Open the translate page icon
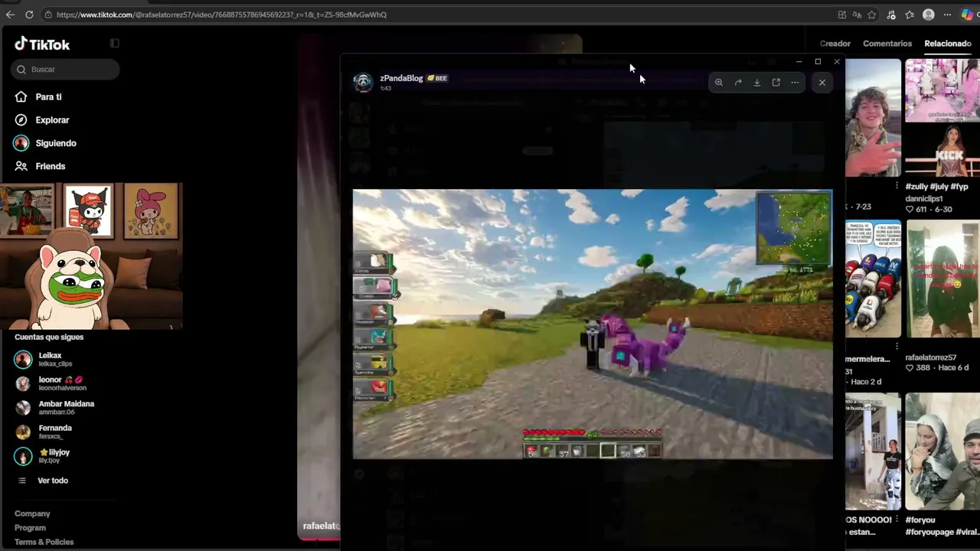The width and height of the screenshot is (980, 551). tap(857, 15)
